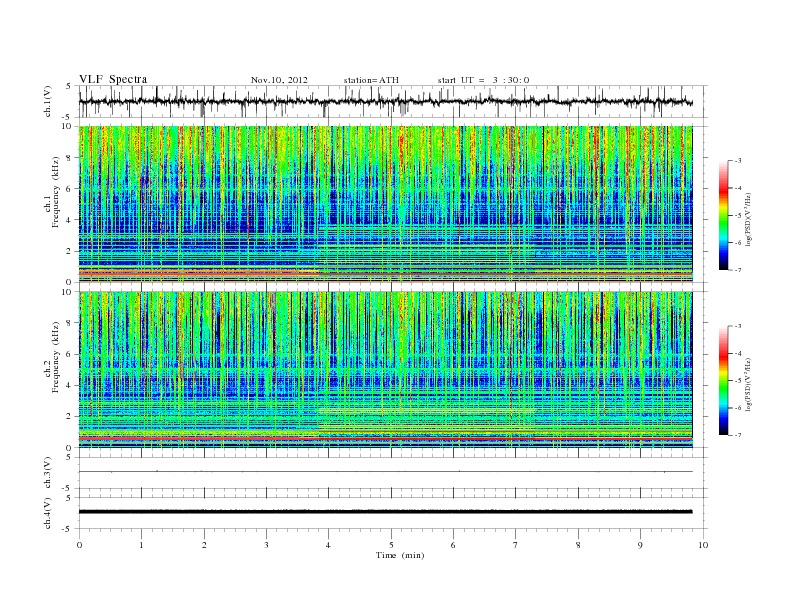
Task: Click the '8' kHz tick on ch.2 spectrogram
Action: (69, 323)
